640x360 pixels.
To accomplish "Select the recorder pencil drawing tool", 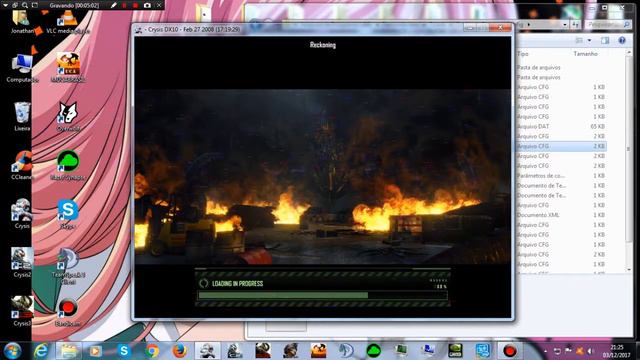I will pyautogui.click(x=113, y=5).
